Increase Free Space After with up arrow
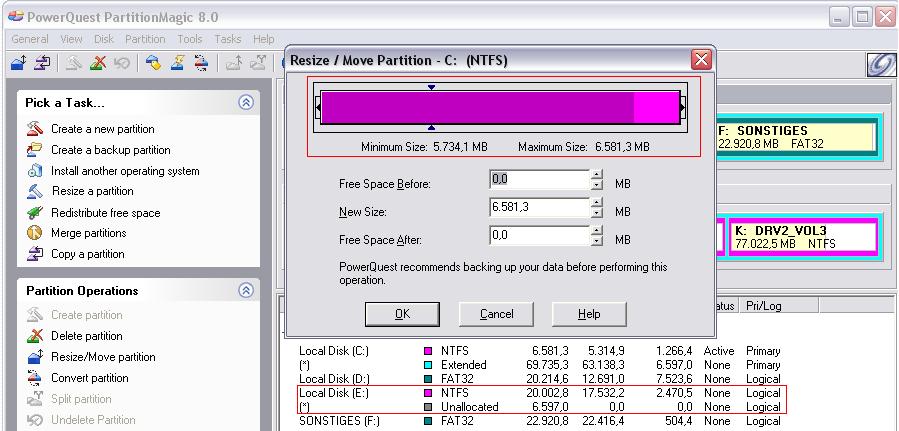The height and width of the screenshot is (431, 899). pyautogui.click(x=597, y=230)
